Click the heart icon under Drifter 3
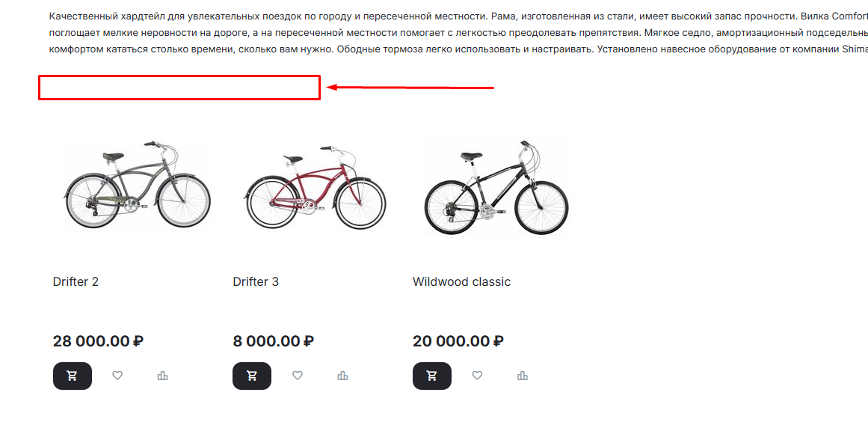The width and height of the screenshot is (868, 431). click(x=298, y=376)
